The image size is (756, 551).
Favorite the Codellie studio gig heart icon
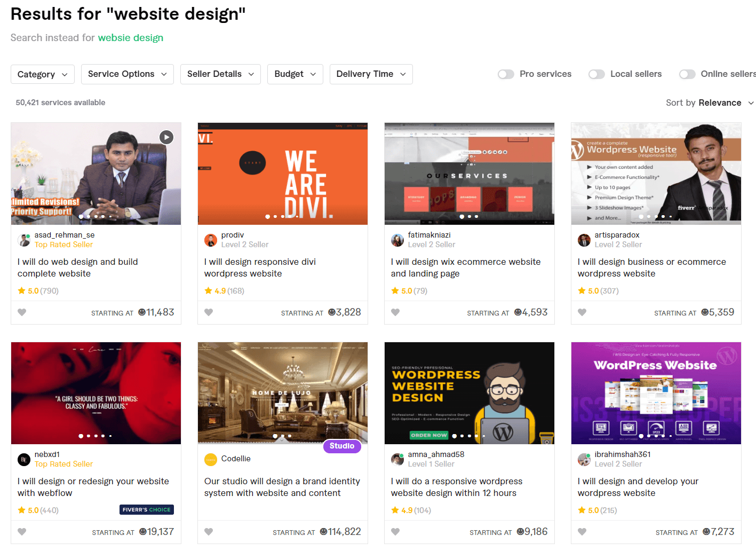tap(209, 532)
